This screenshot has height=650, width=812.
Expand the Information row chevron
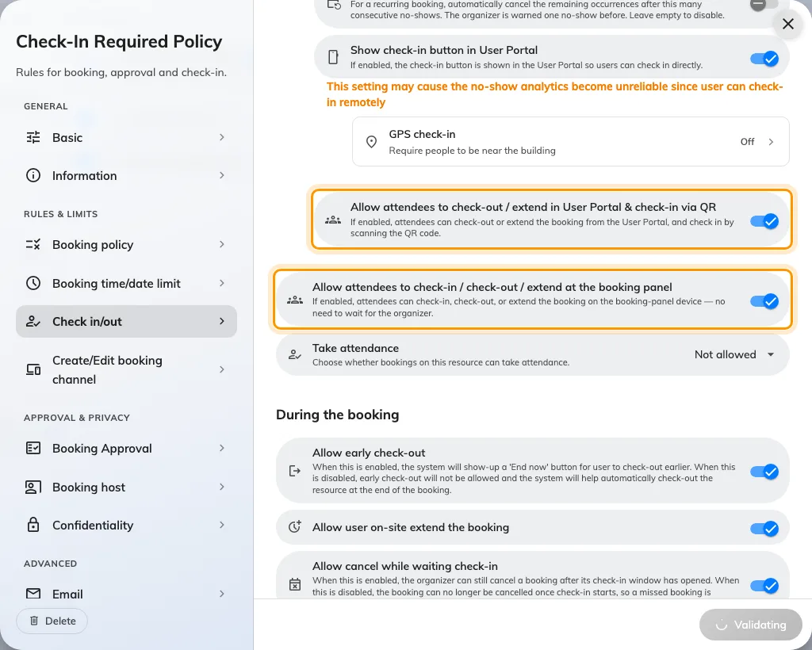tap(222, 175)
